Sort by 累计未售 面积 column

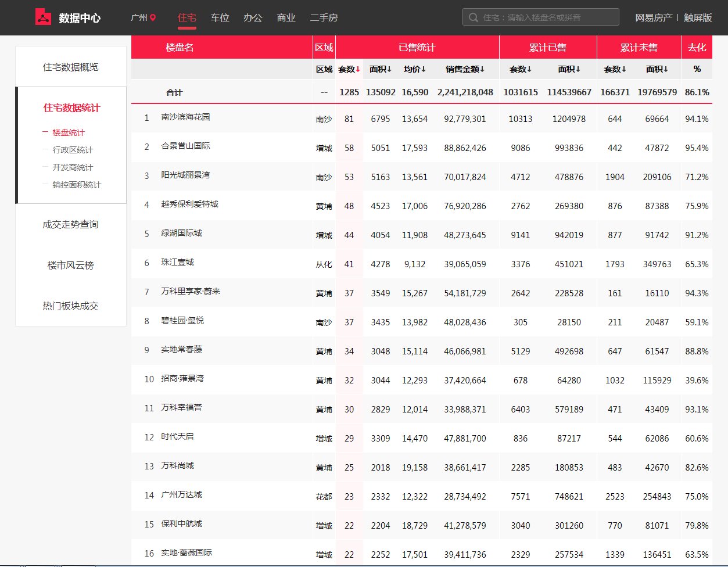tap(657, 69)
